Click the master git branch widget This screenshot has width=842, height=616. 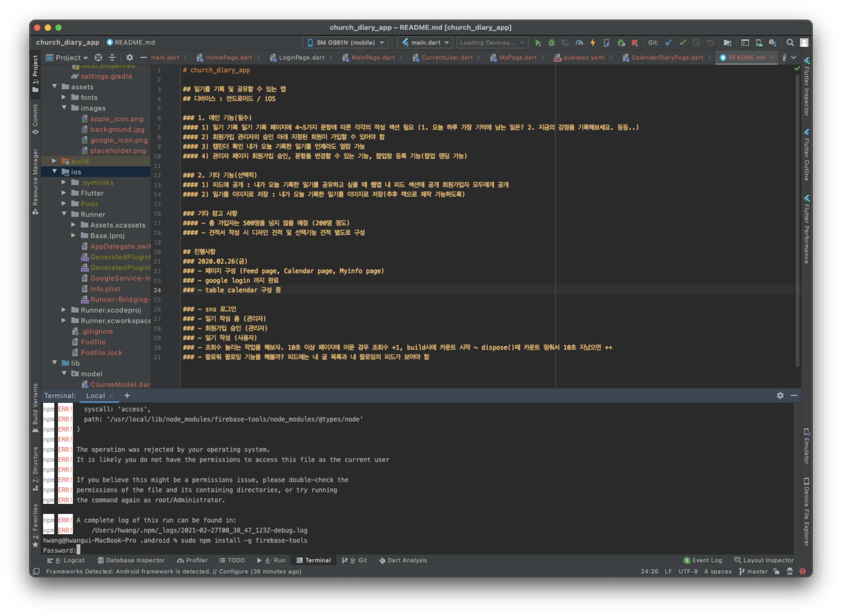(753, 571)
